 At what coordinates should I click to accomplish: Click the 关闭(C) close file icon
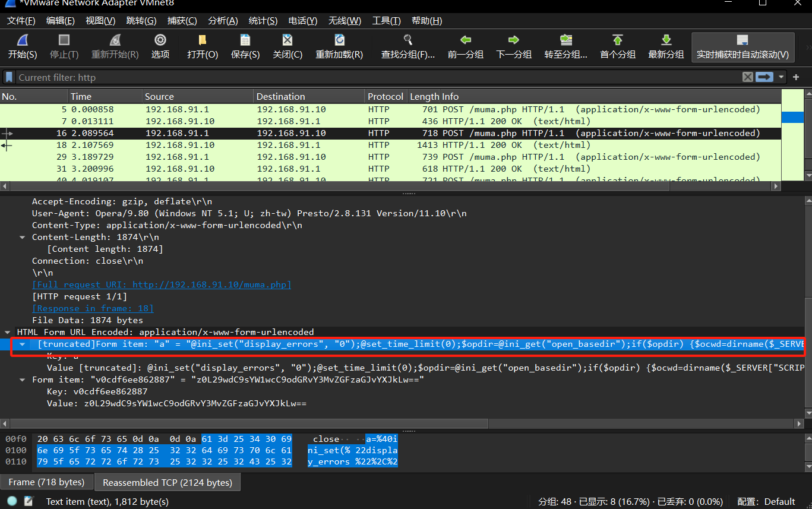[287, 40]
